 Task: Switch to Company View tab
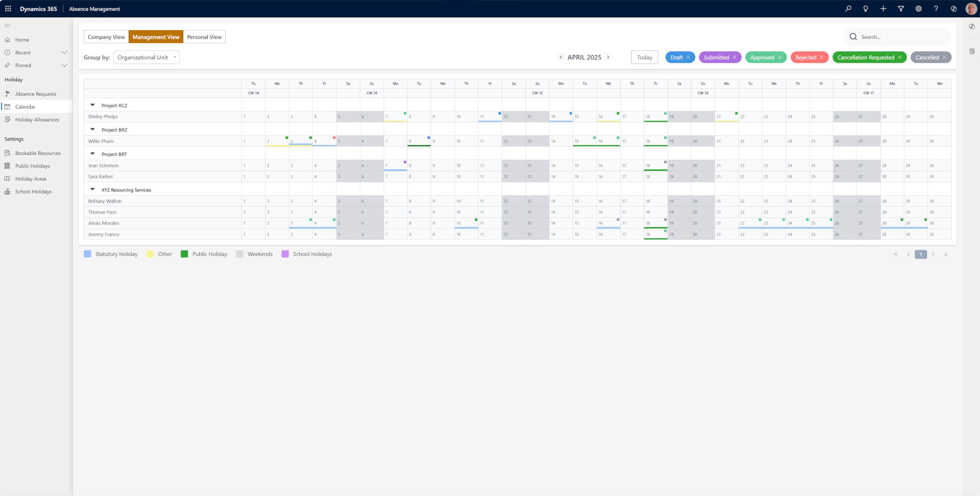(106, 37)
